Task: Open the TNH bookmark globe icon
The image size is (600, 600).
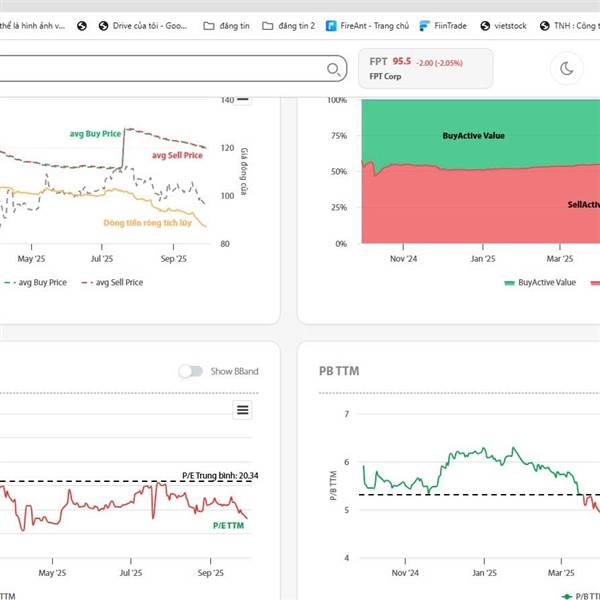Action: tap(544, 26)
